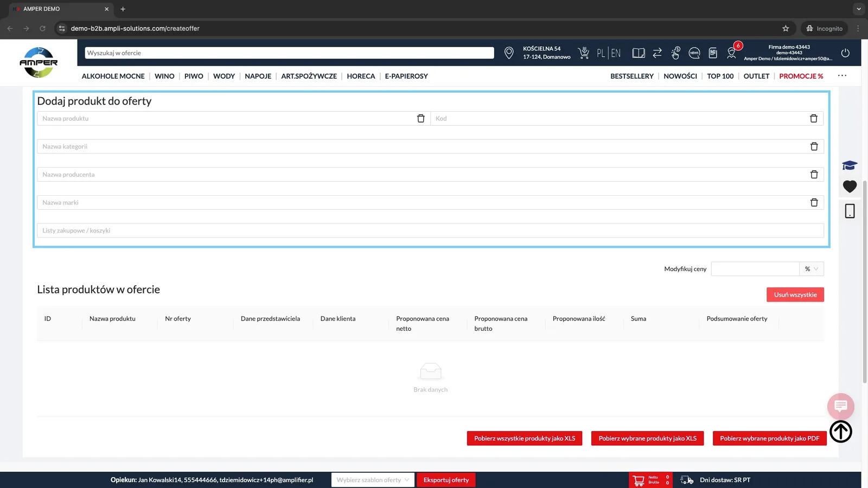This screenshot has width=868, height=488.
Task: Go to OUTLET
Action: [x=756, y=76]
